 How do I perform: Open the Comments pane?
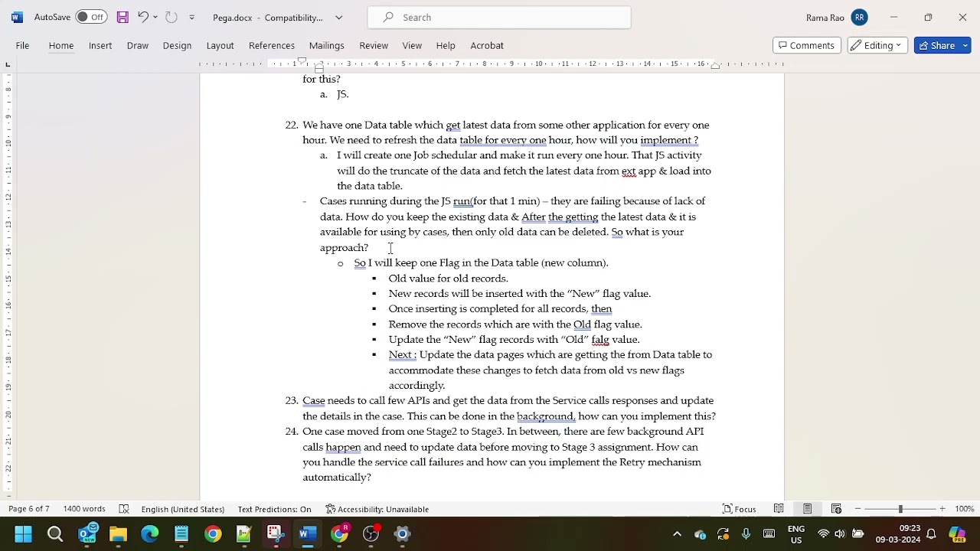point(806,45)
